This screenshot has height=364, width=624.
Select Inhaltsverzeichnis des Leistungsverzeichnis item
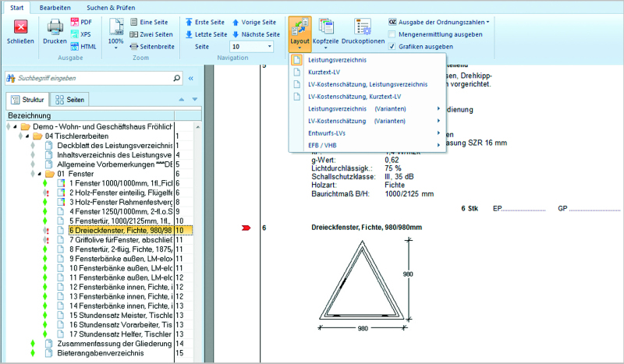click(x=115, y=155)
